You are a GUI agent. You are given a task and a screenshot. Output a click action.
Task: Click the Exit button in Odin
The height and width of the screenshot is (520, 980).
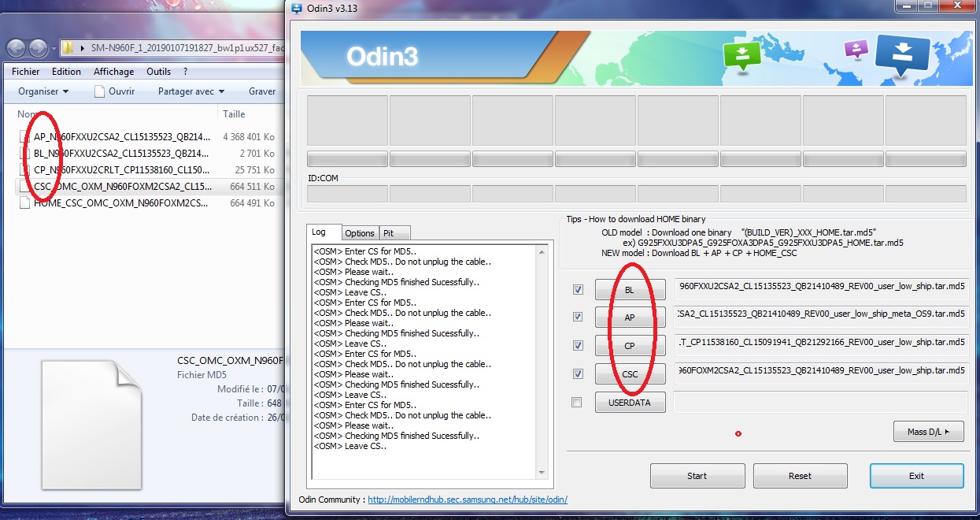pos(916,476)
